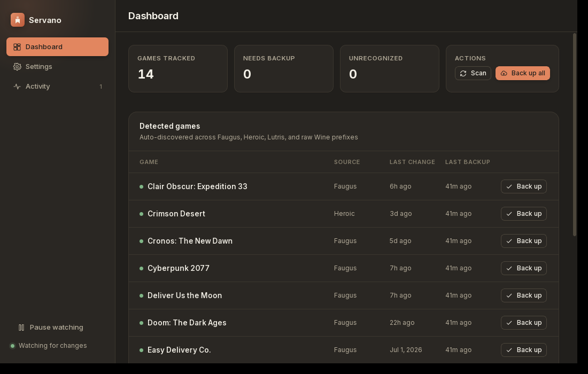588x374 pixels.
Task: Click the Needs Backup stat card
Action: (284, 68)
